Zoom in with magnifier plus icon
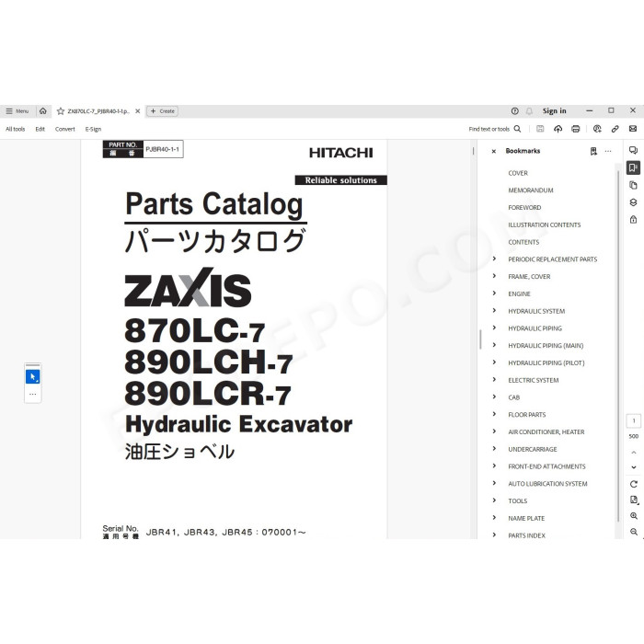The width and height of the screenshot is (644, 644). coord(634,516)
